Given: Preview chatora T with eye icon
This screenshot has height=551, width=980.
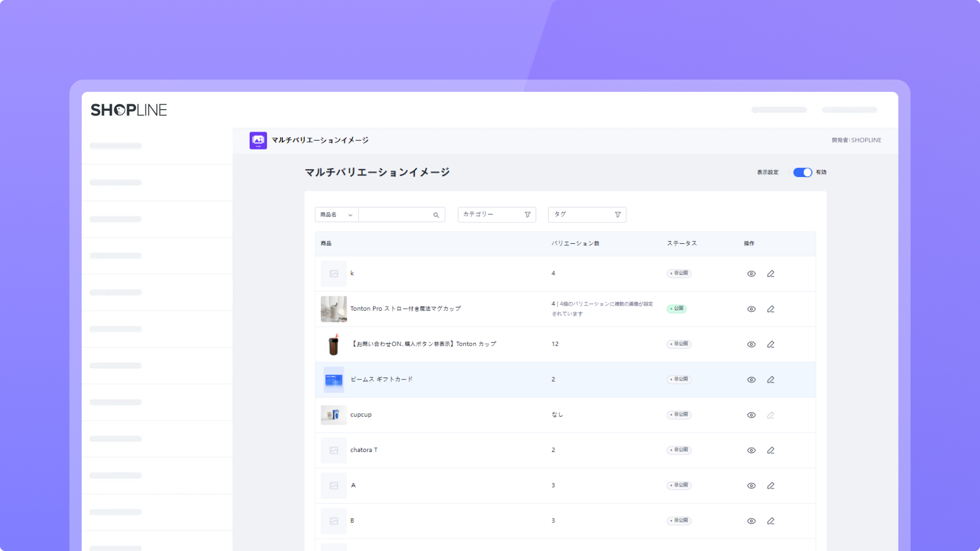Looking at the screenshot, I should click(x=751, y=450).
